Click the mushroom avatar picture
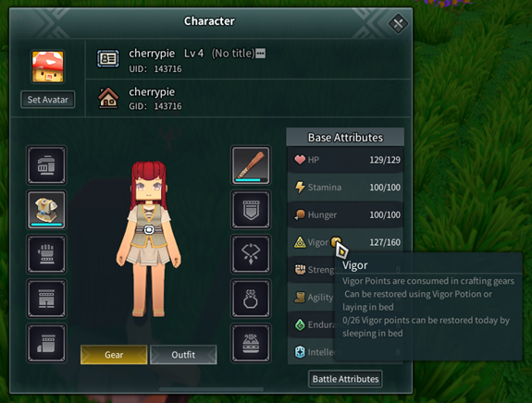The image size is (532, 403). (48, 67)
